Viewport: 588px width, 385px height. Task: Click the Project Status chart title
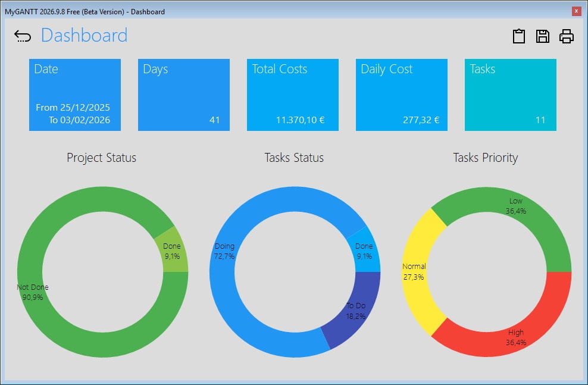(102, 158)
